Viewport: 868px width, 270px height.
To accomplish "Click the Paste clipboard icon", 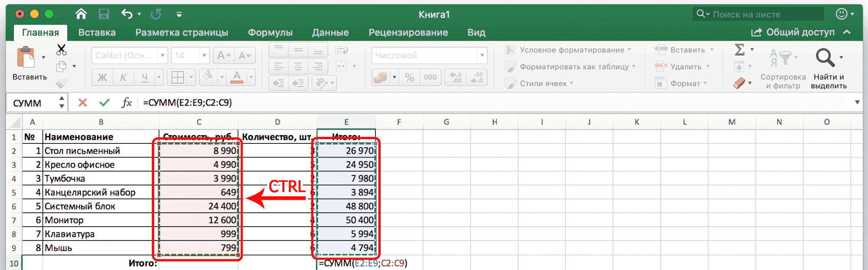I will click(x=26, y=58).
